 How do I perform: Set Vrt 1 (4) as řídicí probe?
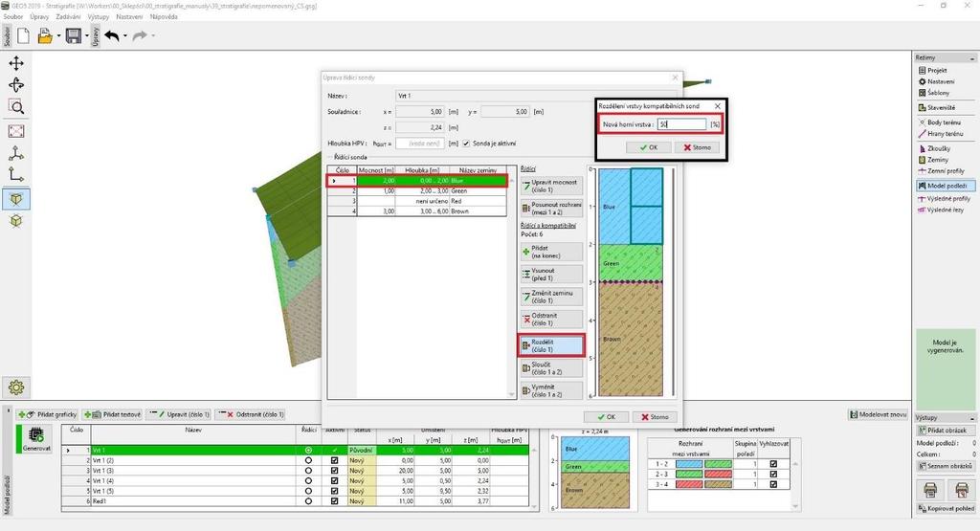(308, 481)
